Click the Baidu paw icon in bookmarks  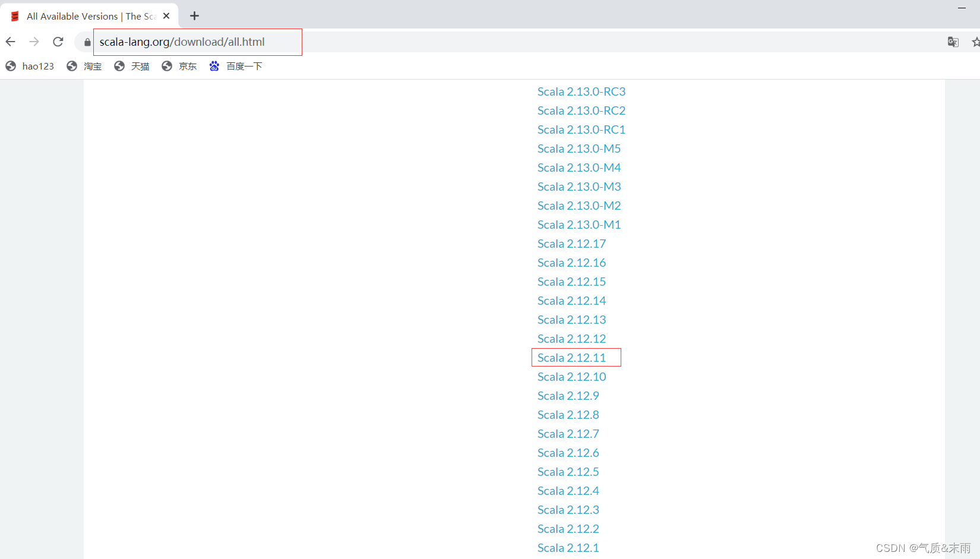pos(214,66)
